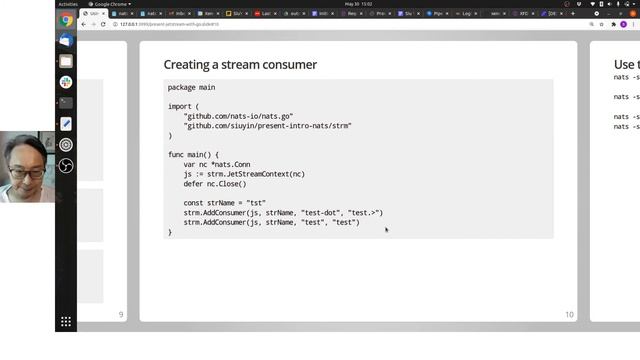Click the strm.JetStreamContext(nc) line

tap(244, 174)
